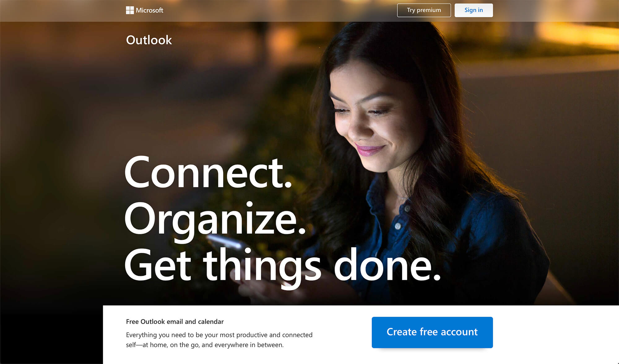Click the "self—at home, on the go" line

pos(205,345)
